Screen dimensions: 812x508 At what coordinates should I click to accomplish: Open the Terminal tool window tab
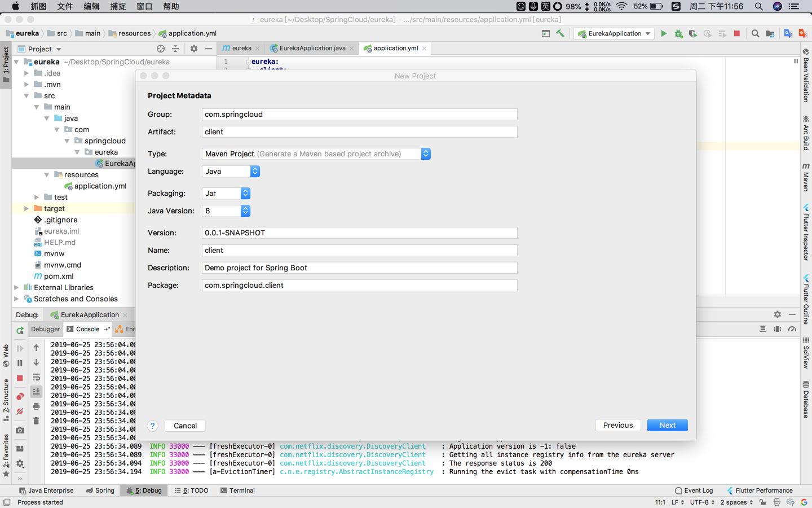pyautogui.click(x=237, y=491)
